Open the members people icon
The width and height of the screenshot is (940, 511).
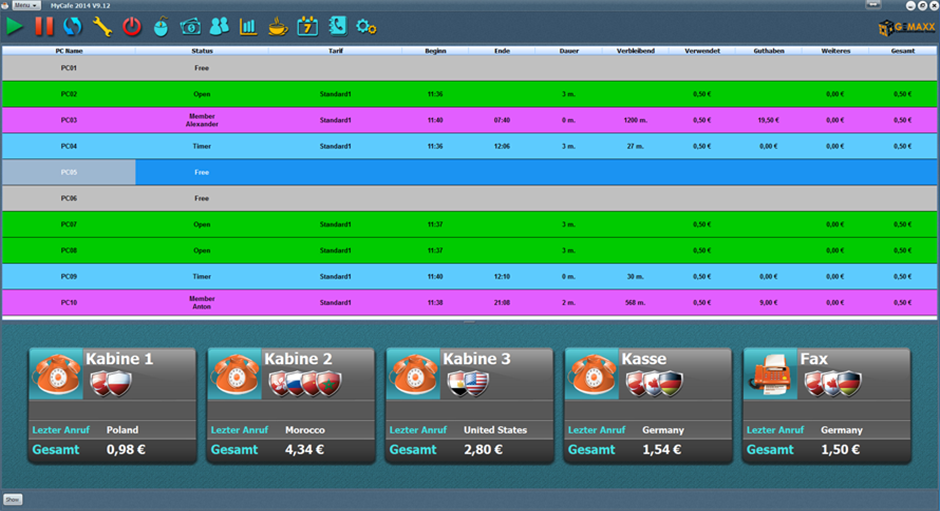(x=219, y=27)
